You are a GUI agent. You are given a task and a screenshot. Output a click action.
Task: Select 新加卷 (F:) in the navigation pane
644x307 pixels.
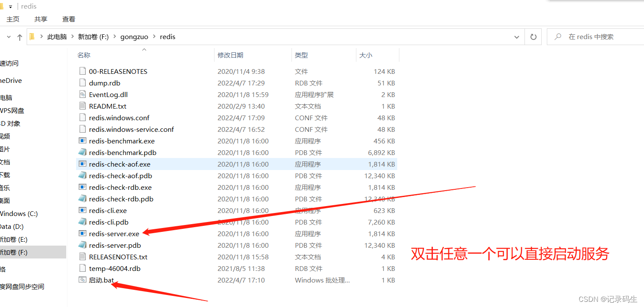[x=14, y=252]
